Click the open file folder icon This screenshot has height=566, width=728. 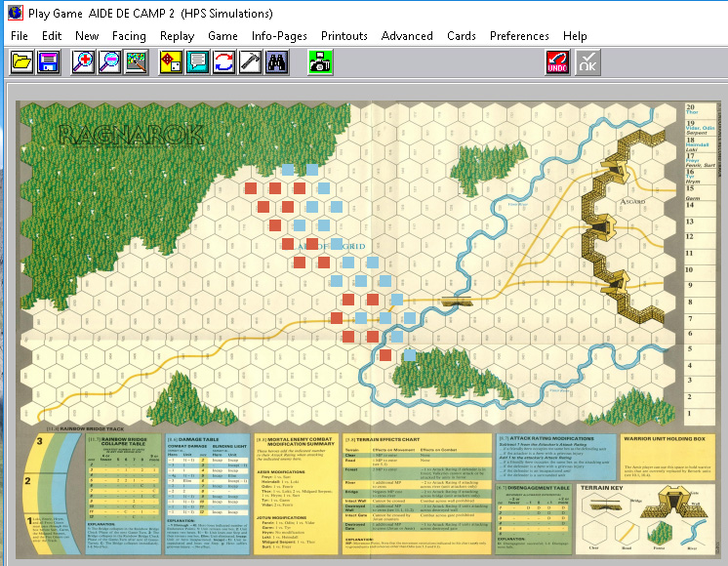click(x=21, y=61)
